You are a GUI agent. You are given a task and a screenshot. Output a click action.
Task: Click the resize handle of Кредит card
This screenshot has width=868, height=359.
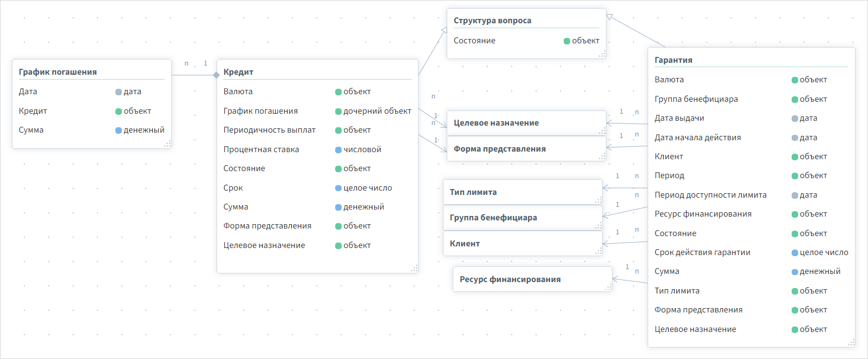click(414, 268)
